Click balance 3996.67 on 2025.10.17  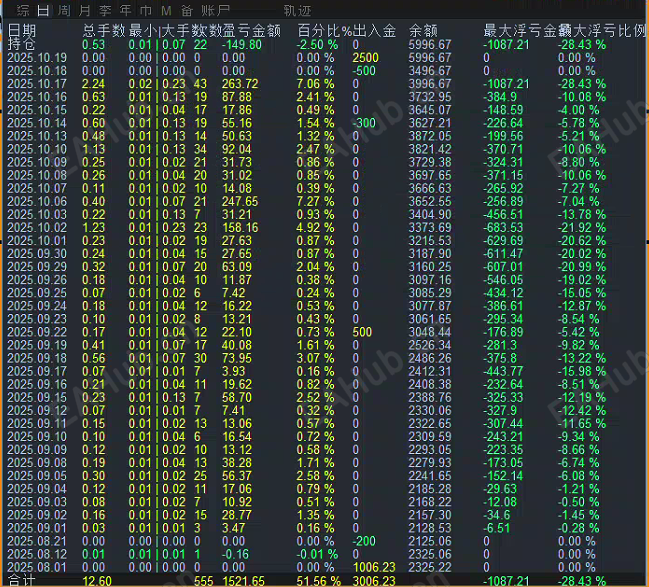(x=430, y=84)
